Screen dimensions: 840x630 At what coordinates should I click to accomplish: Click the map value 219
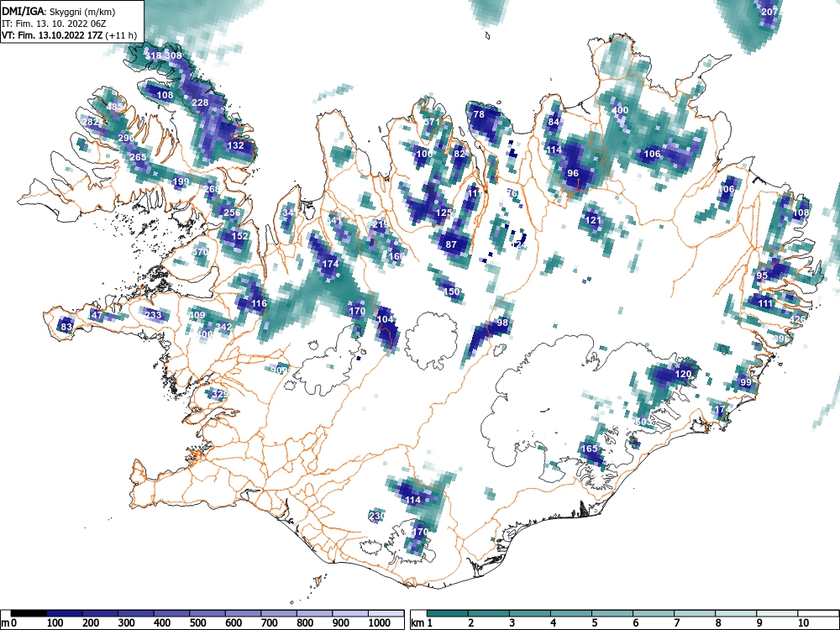[380, 224]
